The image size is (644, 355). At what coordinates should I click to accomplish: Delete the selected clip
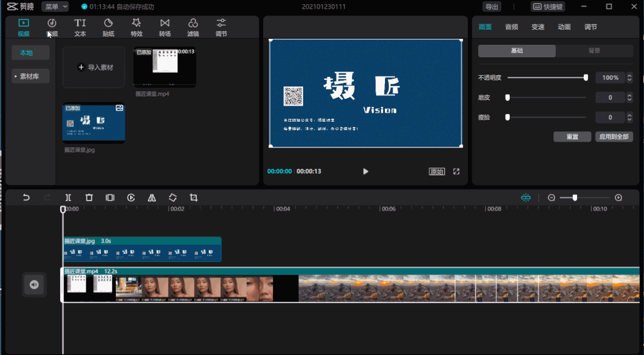click(x=89, y=197)
